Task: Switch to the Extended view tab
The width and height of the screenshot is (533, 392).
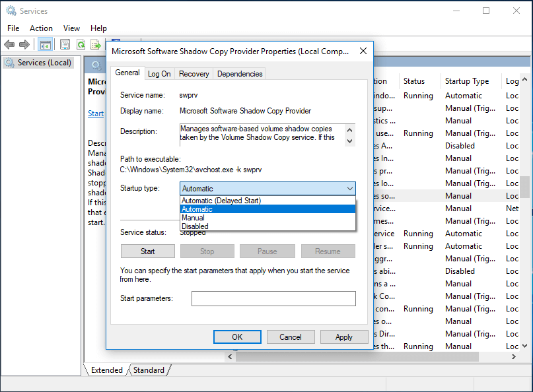Action: [106, 370]
